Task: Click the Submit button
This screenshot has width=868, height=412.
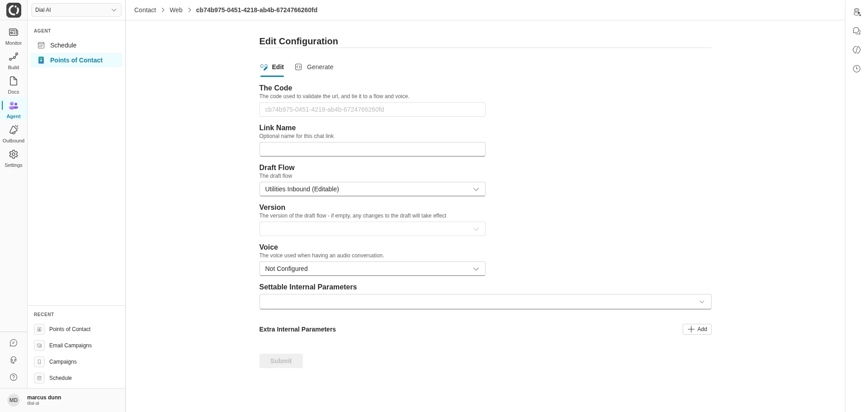Action: 281,361
